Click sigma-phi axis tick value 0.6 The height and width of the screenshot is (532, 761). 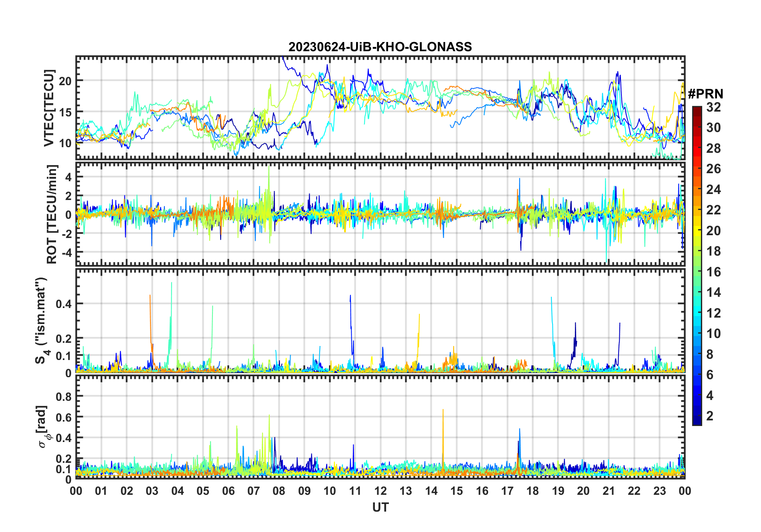coord(64,417)
